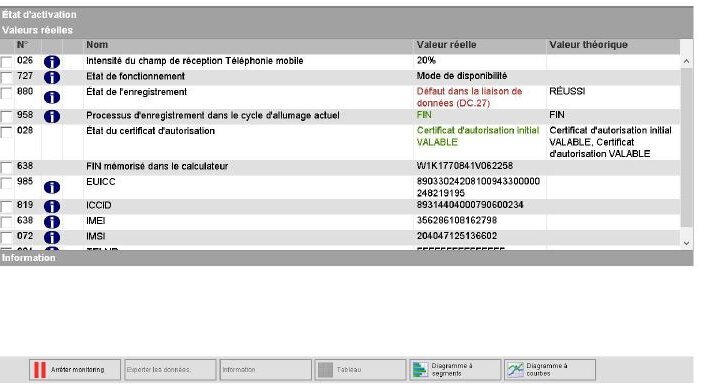Check the box for row 880

point(6,93)
